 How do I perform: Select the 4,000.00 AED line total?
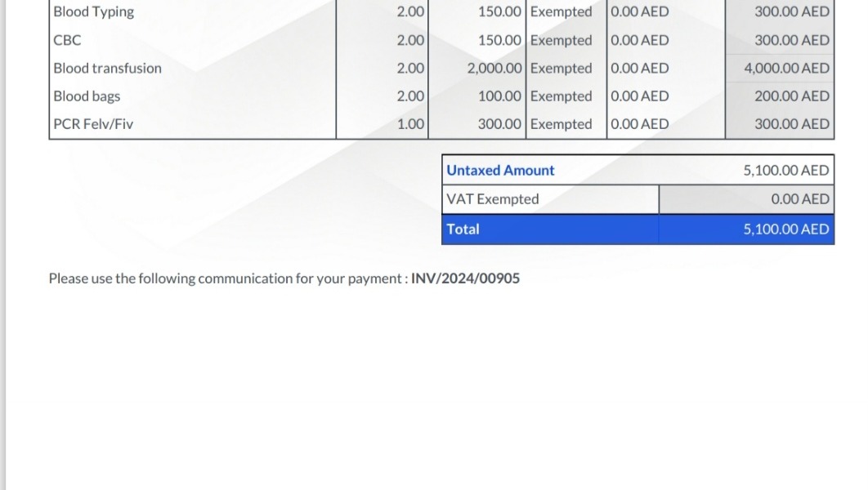785,68
